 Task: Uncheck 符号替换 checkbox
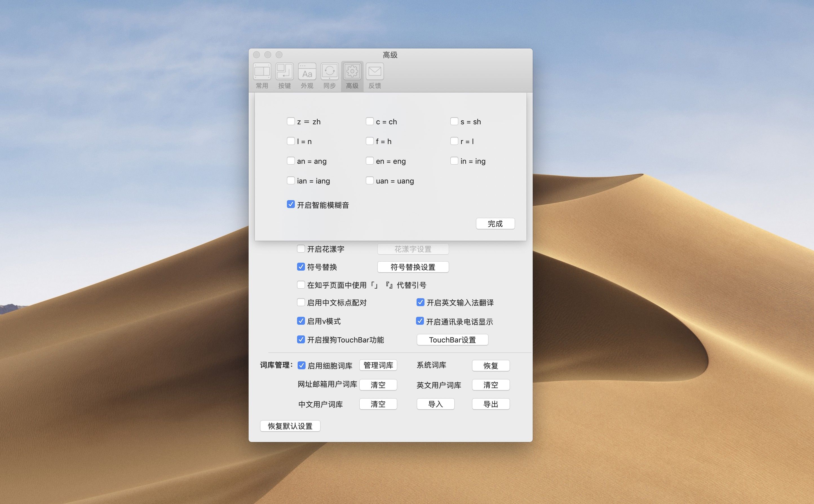coord(301,267)
